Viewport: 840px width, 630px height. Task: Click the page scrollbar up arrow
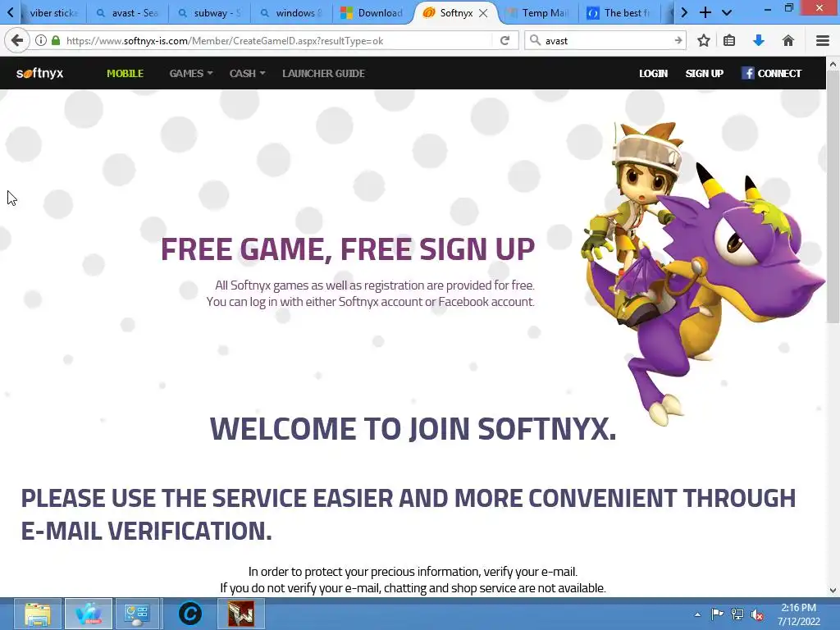click(833, 64)
